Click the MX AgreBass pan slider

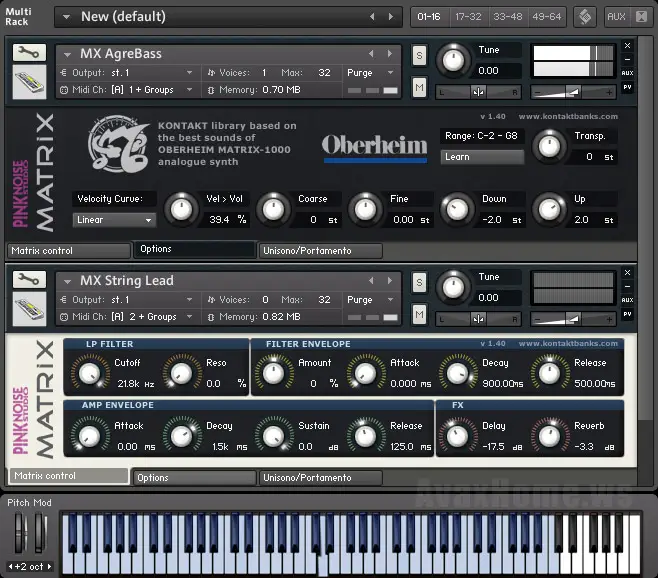478,92
